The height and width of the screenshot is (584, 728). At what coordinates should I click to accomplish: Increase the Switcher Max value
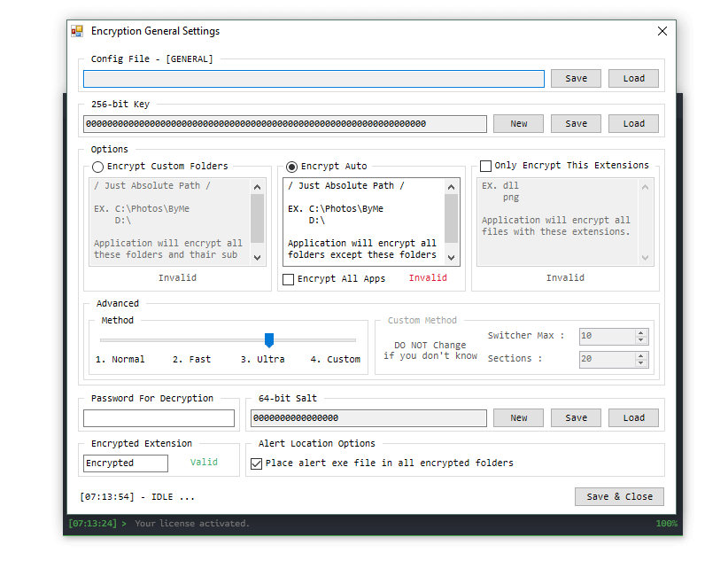(x=641, y=333)
